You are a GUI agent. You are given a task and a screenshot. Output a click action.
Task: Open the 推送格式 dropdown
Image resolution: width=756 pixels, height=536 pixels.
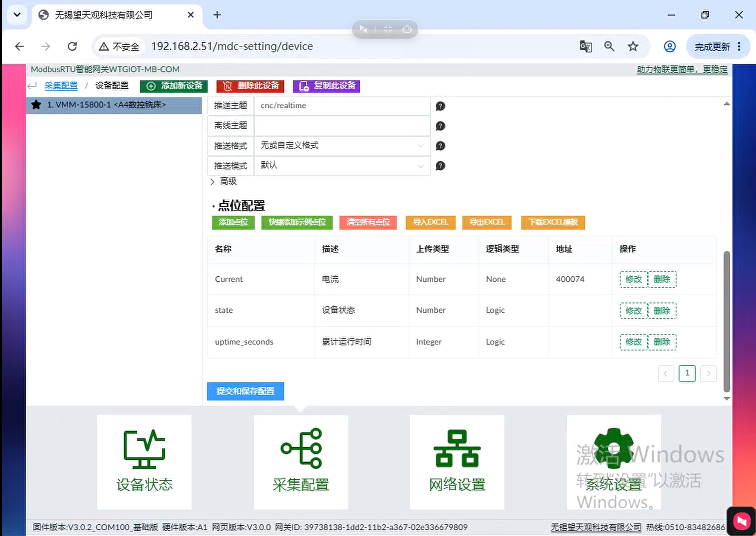(x=342, y=145)
